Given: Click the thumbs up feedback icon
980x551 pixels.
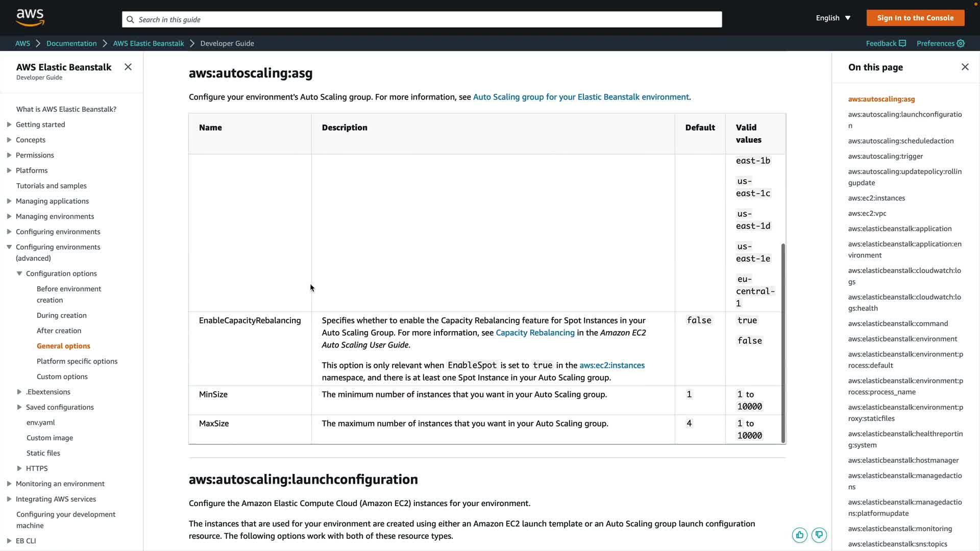Looking at the screenshot, I should [799, 535].
